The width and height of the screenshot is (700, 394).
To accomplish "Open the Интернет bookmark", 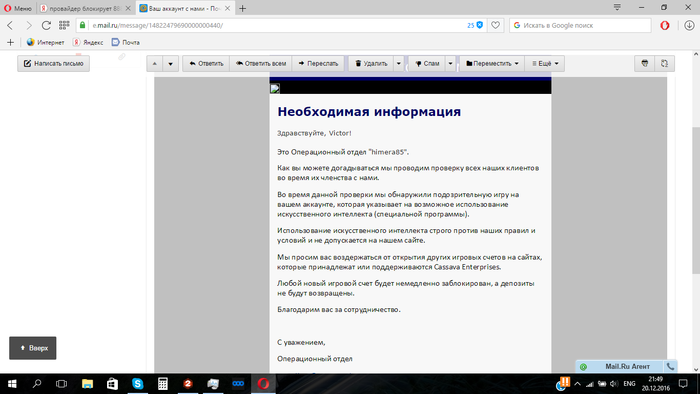I will pos(45,42).
